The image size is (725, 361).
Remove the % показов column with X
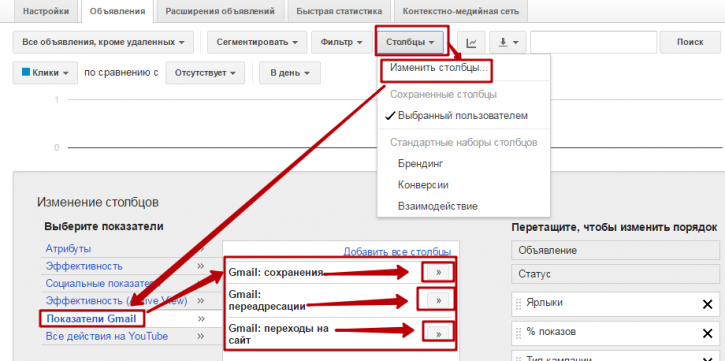point(707,333)
